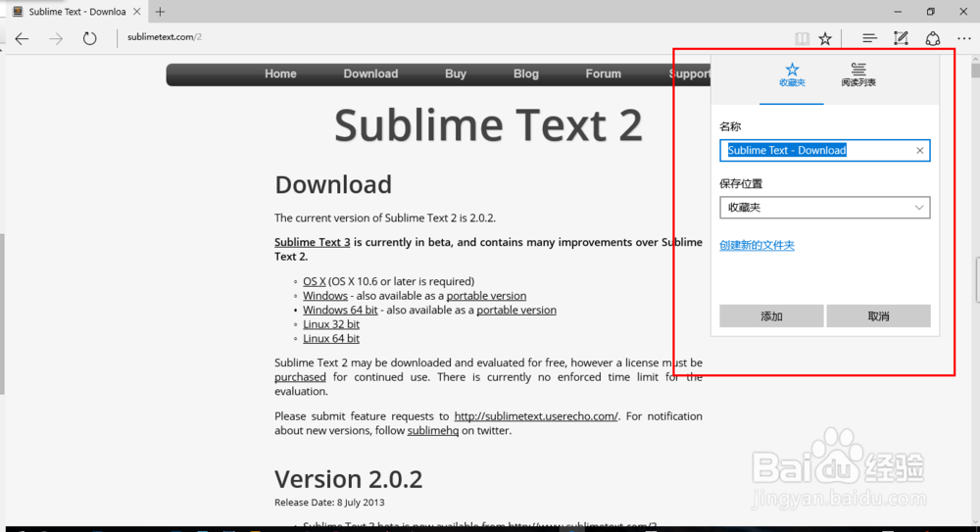Open the Home nav menu item

click(280, 73)
